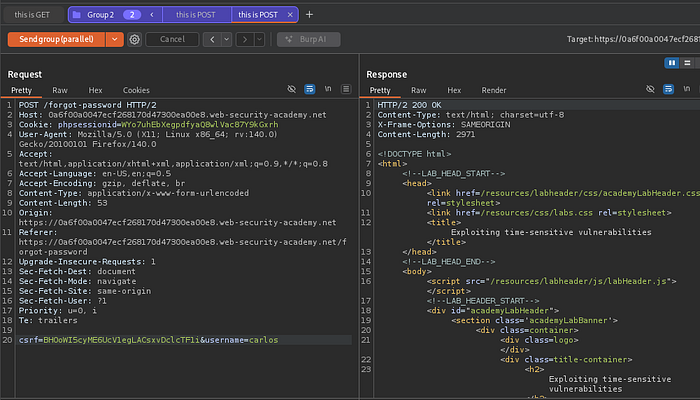700x400 pixels.
Task: Open Response Render tab
Action: [494, 90]
